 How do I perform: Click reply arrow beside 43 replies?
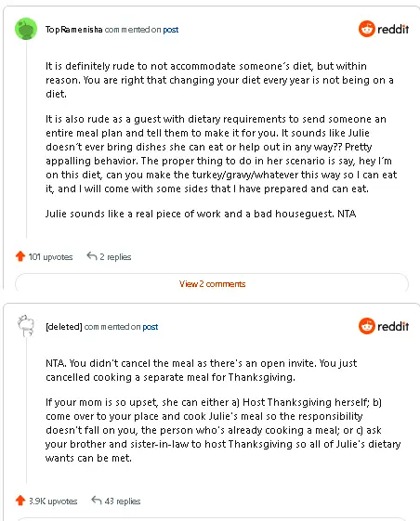pyautogui.click(x=97, y=500)
